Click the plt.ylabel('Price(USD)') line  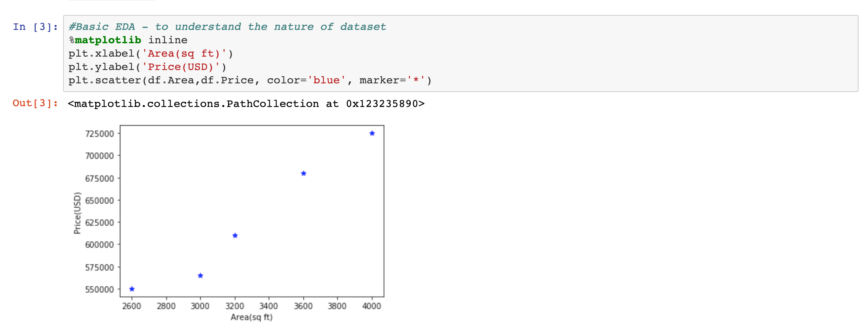148,67
